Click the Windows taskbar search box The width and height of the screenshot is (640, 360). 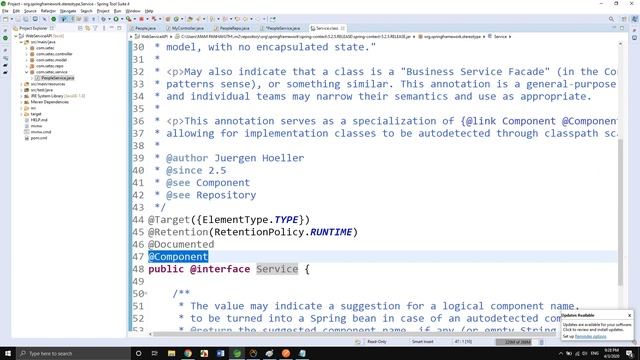tap(73, 353)
